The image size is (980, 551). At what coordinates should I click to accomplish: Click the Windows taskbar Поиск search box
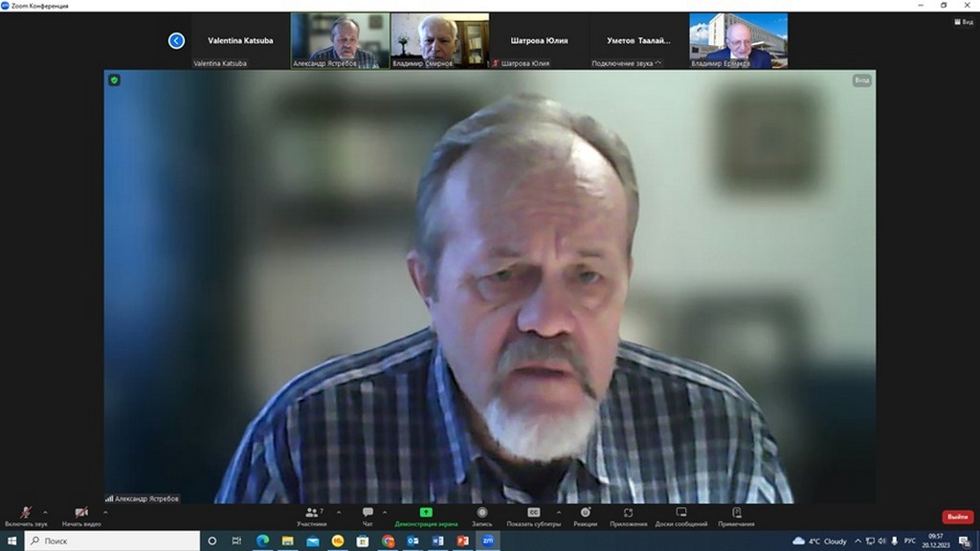(x=115, y=540)
